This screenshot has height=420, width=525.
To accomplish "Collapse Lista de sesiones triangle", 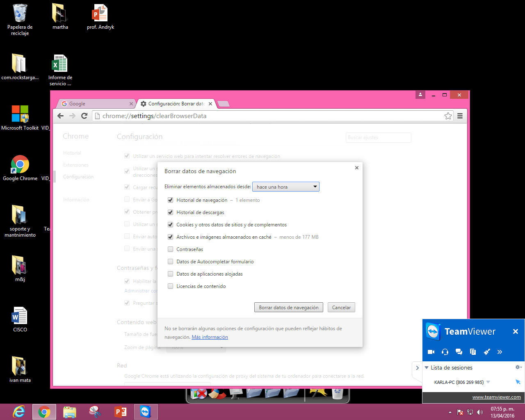I will pos(427,367).
